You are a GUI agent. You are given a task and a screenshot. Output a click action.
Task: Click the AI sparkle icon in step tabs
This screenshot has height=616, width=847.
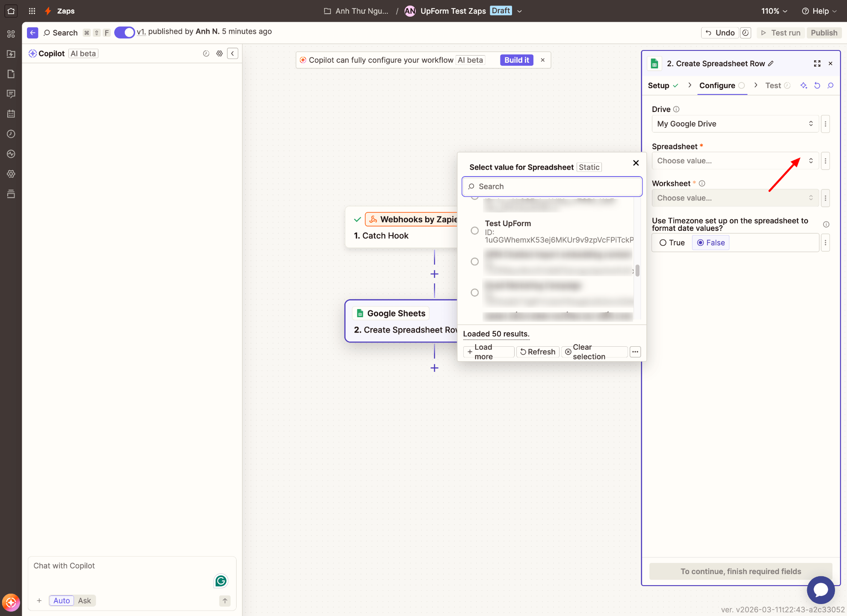point(804,85)
